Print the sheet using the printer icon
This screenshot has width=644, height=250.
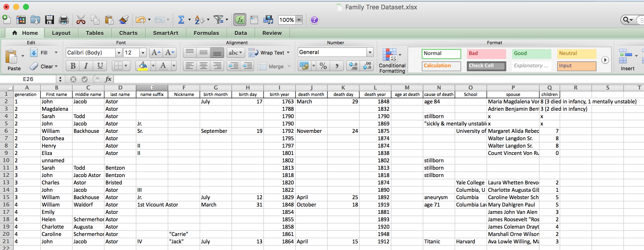[x=64, y=19]
